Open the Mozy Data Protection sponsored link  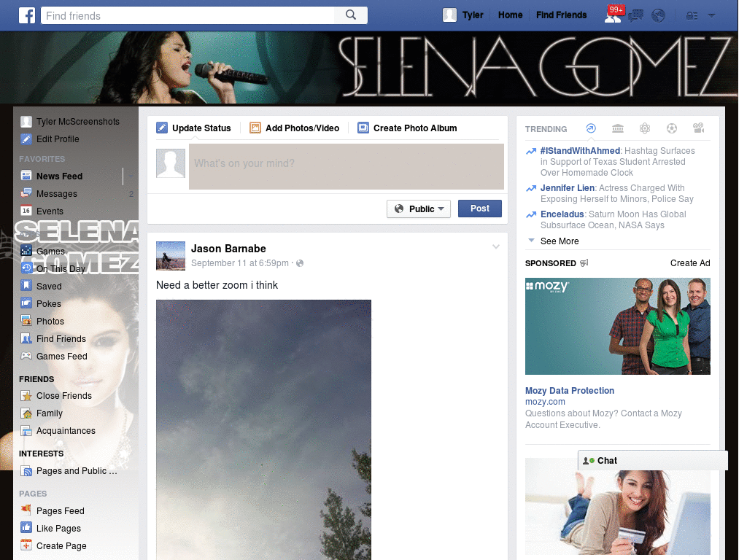(570, 391)
